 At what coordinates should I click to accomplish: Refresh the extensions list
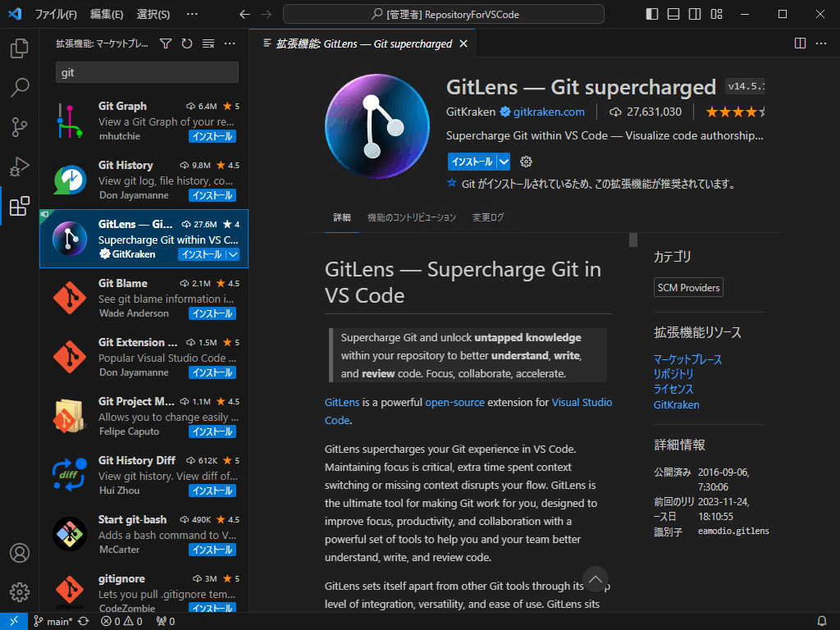coord(186,43)
